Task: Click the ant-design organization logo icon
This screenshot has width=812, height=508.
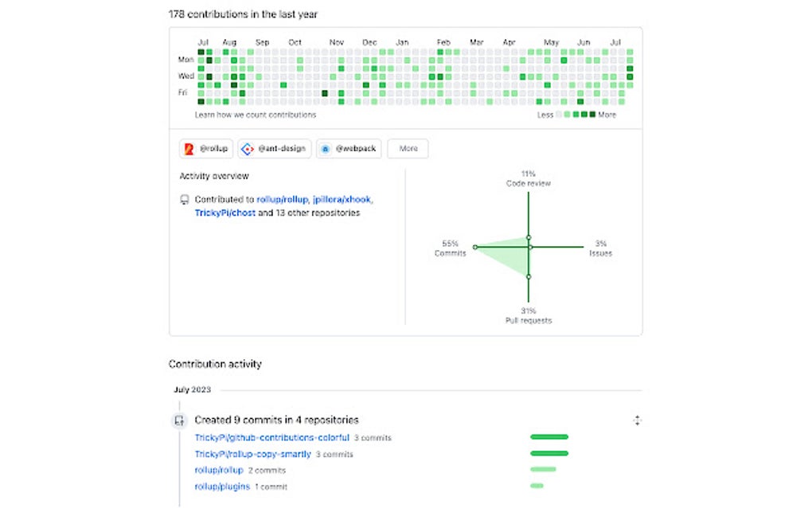Action: 248,149
